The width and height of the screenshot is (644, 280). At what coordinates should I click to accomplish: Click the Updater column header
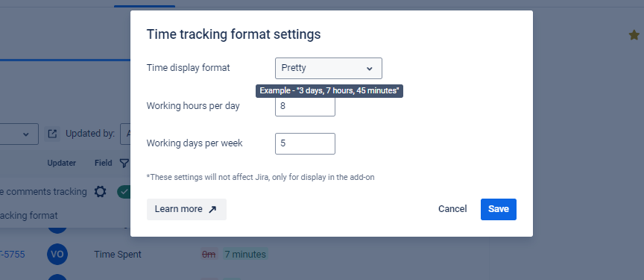point(62,164)
